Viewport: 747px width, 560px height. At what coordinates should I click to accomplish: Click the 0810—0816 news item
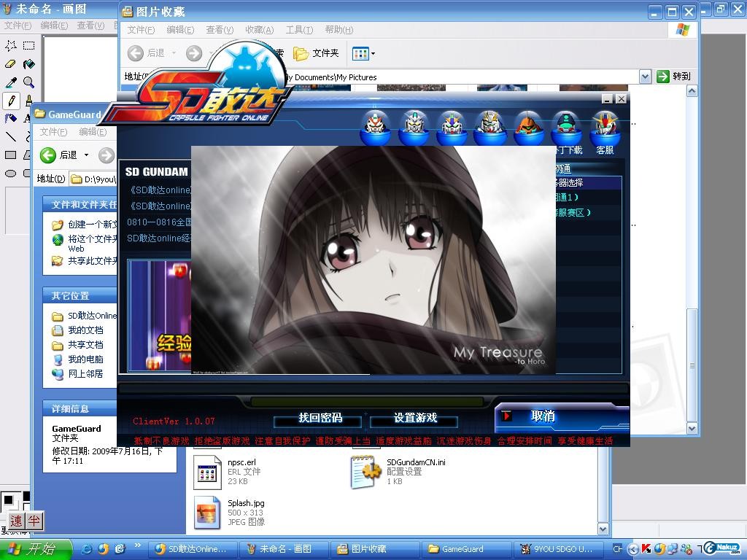(159, 222)
